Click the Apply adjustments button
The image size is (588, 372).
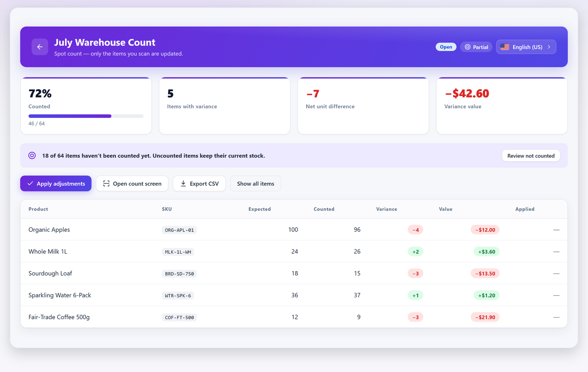(x=56, y=183)
